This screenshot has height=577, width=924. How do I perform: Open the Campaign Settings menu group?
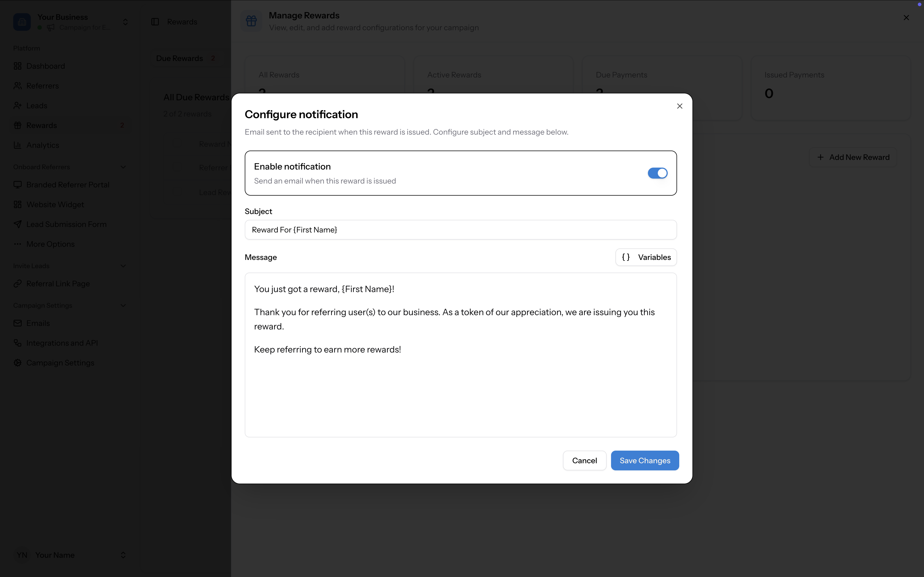[x=123, y=305]
